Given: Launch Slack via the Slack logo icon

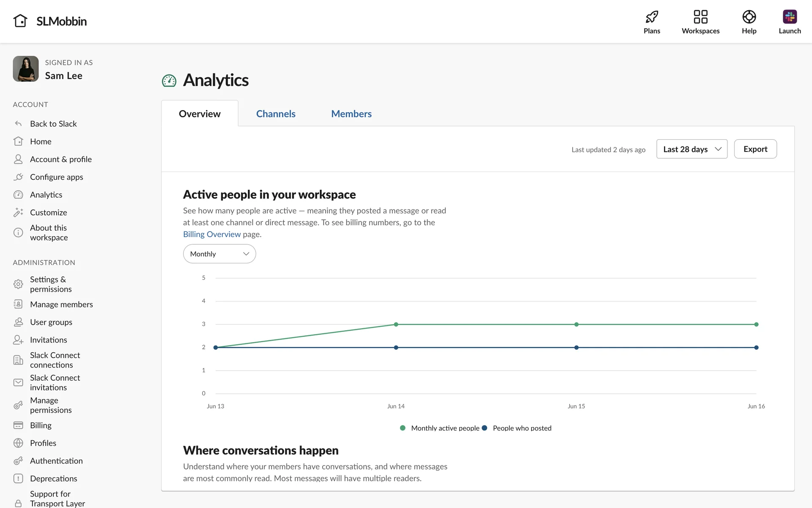Looking at the screenshot, I should click(x=790, y=17).
